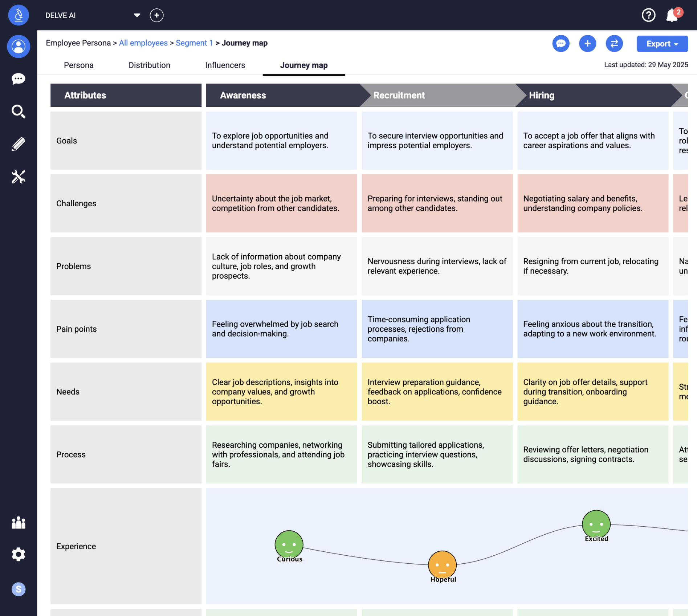
Task: Click the compare personas swap-arrows icon
Action: click(x=614, y=44)
